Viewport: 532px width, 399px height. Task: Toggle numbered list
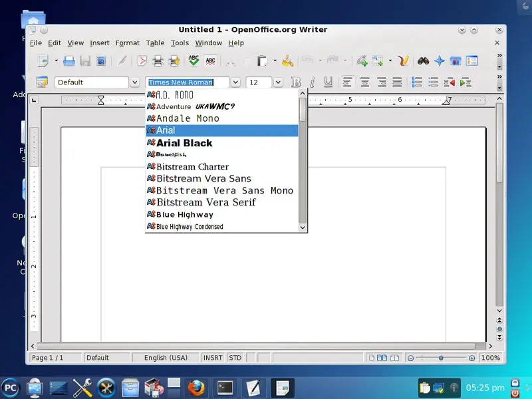coord(417,82)
